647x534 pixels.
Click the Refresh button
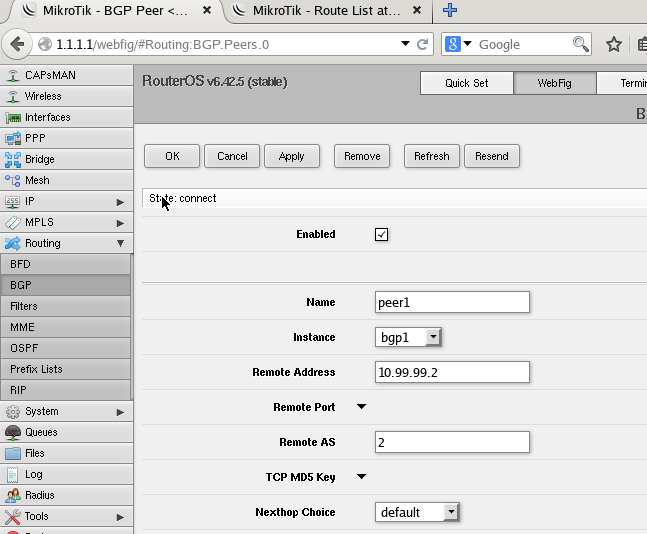pyautogui.click(x=432, y=156)
